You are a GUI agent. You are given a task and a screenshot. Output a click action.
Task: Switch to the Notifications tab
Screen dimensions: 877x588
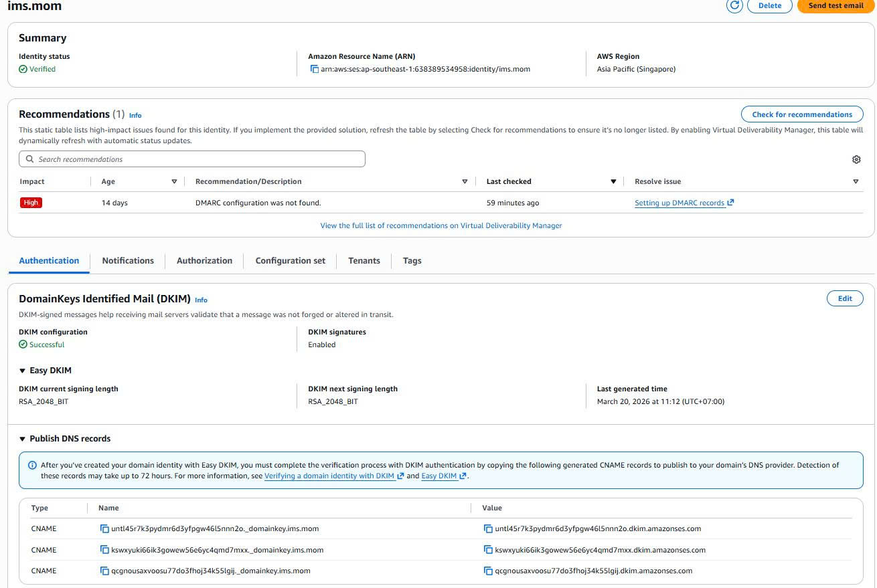tap(128, 261)
